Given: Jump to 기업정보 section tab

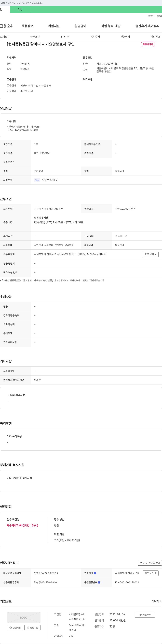Looking at the screenshot, I should 155,37.
